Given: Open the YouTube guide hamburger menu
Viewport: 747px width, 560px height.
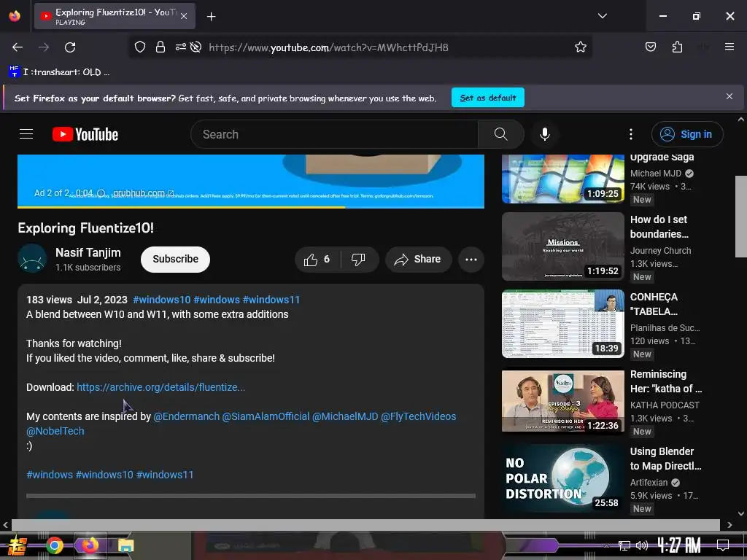Looking at the screenshot, I should (26, 134).
